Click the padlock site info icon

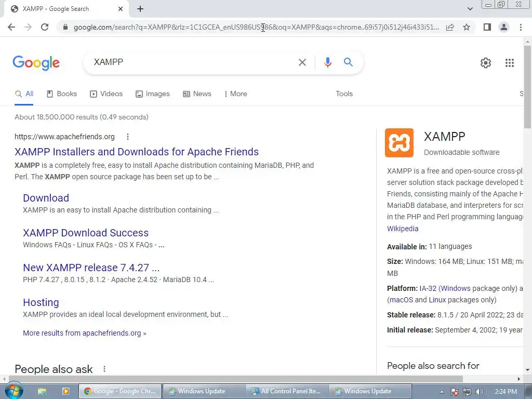click(65, 27)
